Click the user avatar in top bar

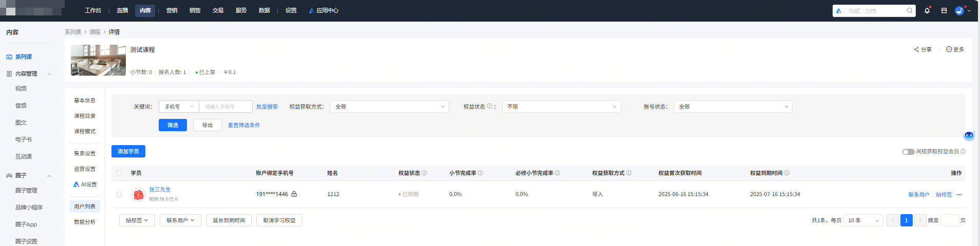click(x=959, y=10)
